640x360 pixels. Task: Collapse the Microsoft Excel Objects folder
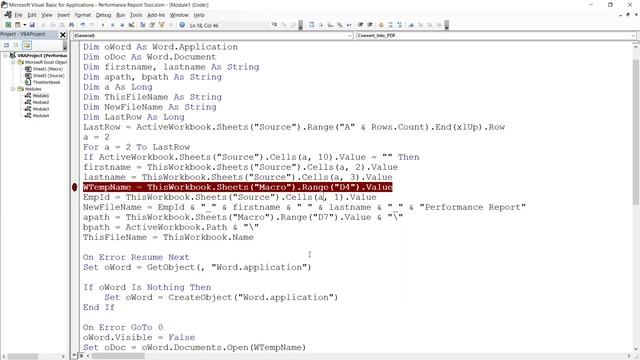(x=13, y=62)
